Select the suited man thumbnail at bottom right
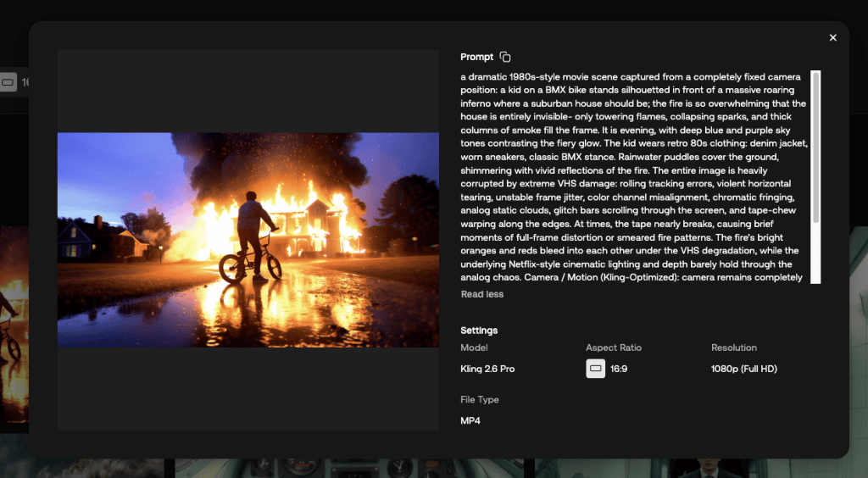Image resolution: width=868 pixels, height=478 pixels. pos(704,468)
